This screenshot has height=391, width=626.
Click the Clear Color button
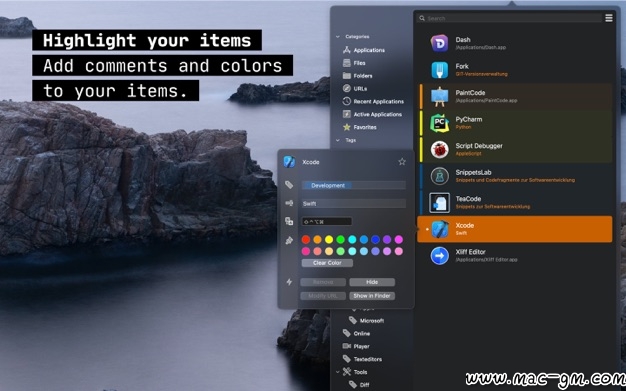point(327,263)
